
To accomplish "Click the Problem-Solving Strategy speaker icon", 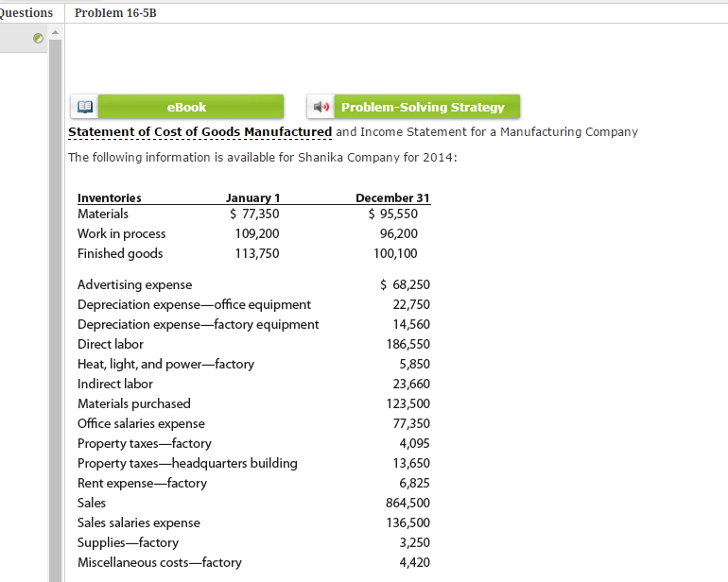I will pyautogui.click(x=321, y=107).
